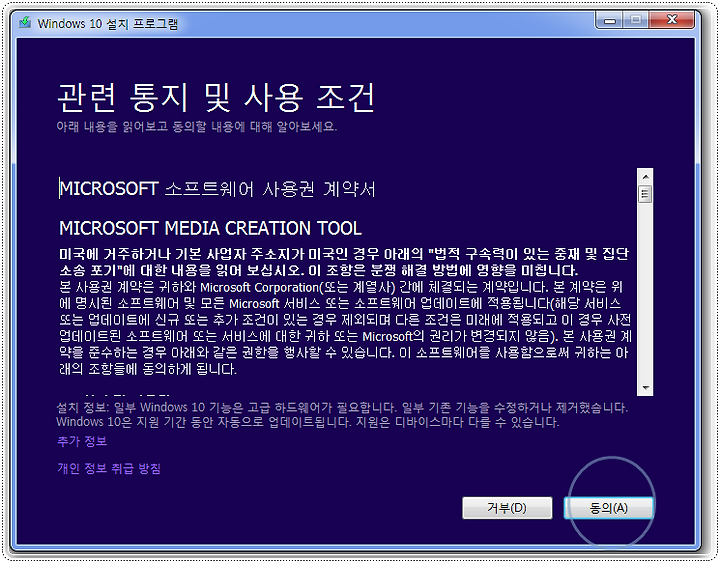Screen dimensions: 720x563
Task: Minimize the Windows 10 설치 프로그램 window
Action: coord(609,20)
